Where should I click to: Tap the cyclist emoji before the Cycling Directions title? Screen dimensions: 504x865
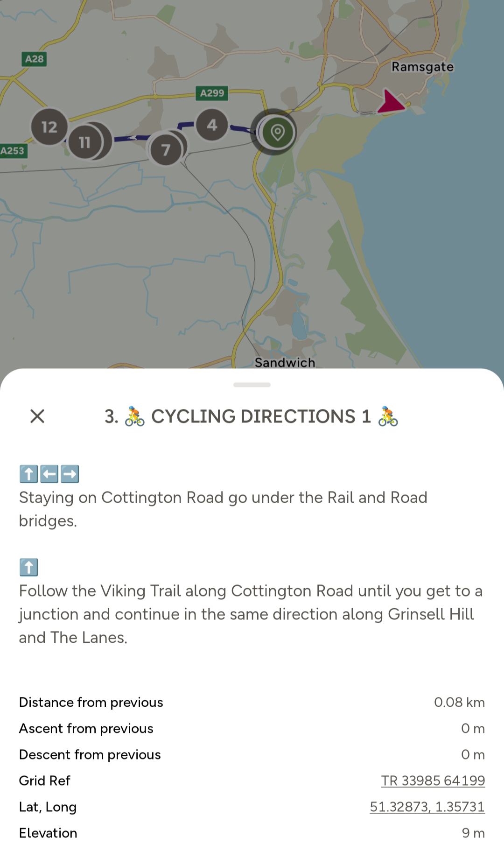[x=134, y=416]
